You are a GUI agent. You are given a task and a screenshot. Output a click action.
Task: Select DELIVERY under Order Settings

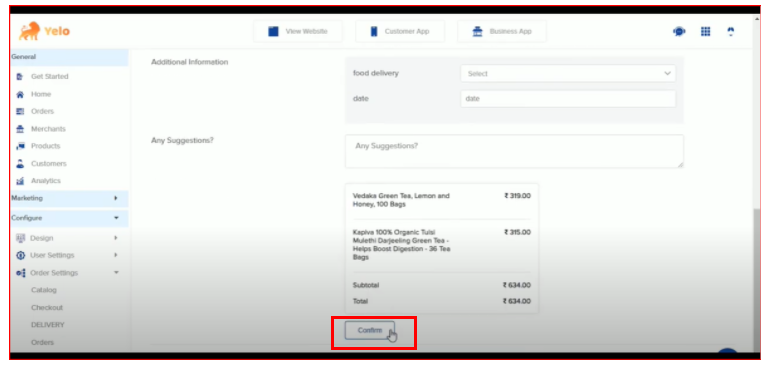48,325
